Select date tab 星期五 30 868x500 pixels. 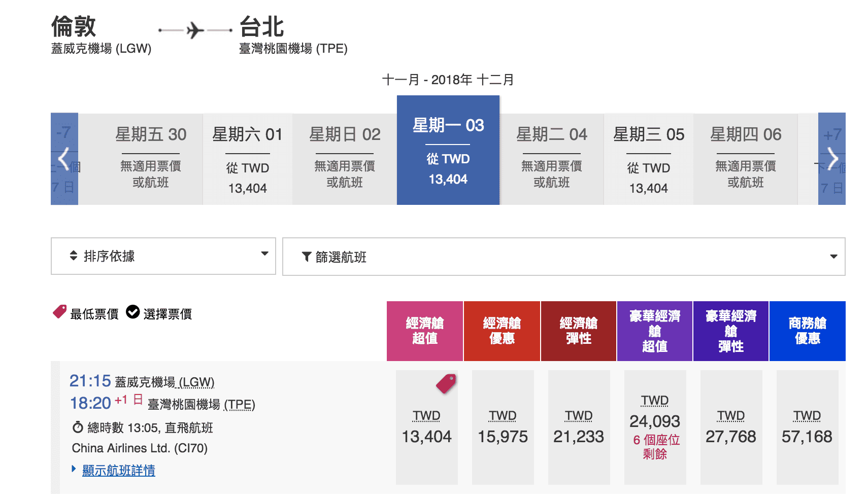151,159
